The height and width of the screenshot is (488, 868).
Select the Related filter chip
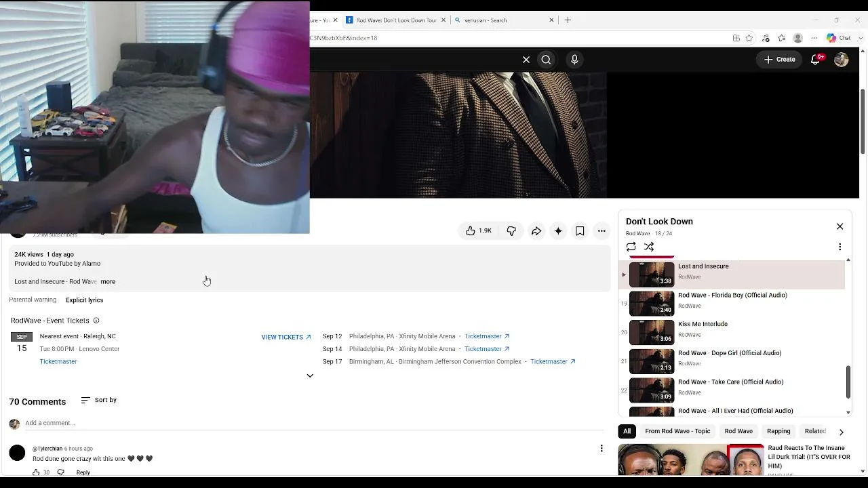pos(815,431)
